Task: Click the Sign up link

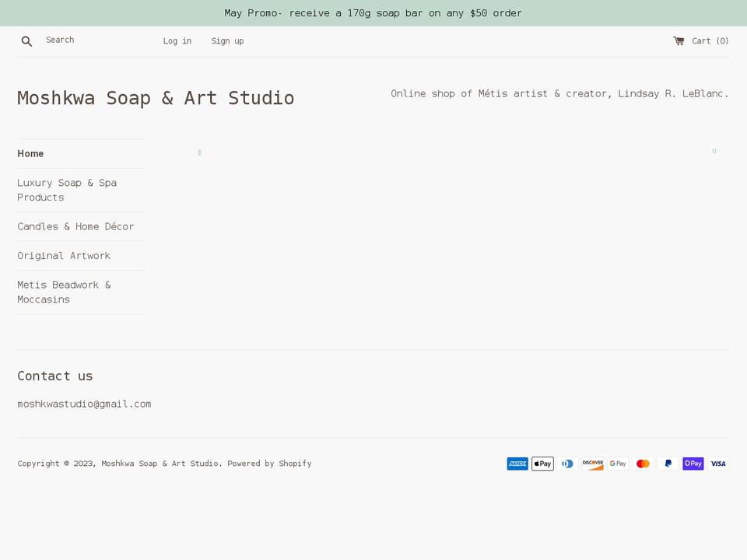Action: click(227, 40)
